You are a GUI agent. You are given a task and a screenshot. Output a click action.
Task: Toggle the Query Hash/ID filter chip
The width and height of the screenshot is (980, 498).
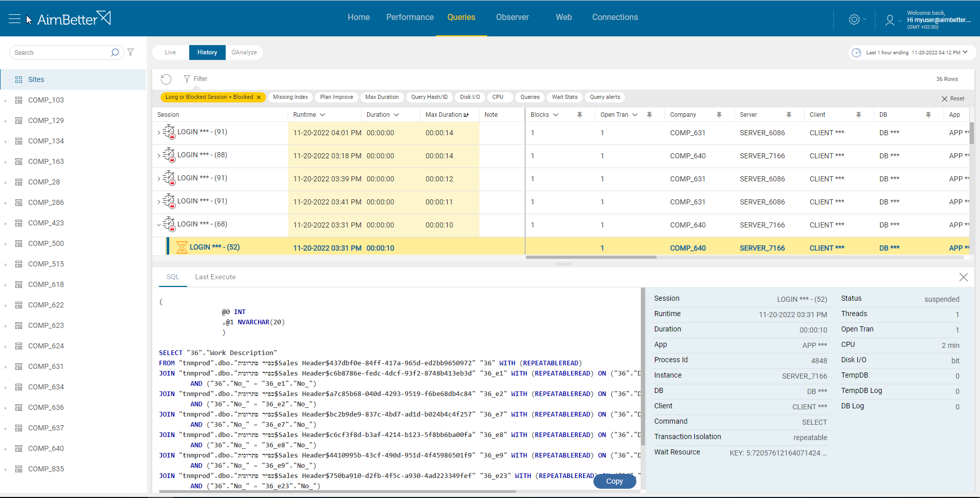click(429, 97)
